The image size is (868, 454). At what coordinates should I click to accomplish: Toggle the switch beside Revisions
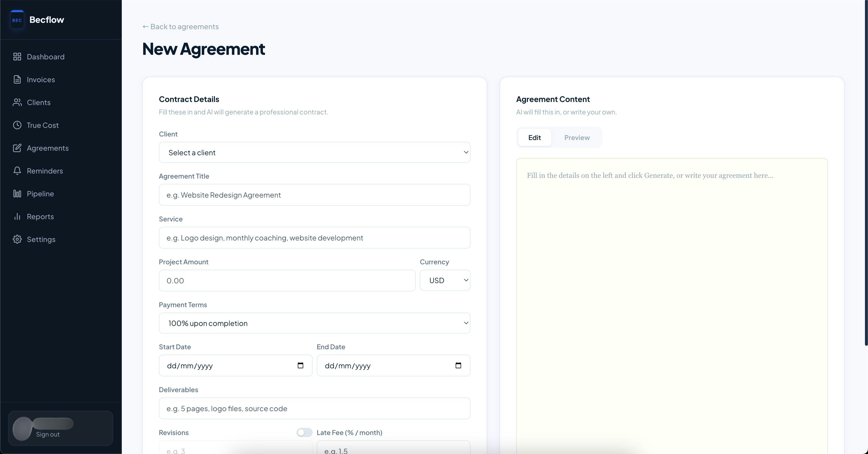coord(304,432)
